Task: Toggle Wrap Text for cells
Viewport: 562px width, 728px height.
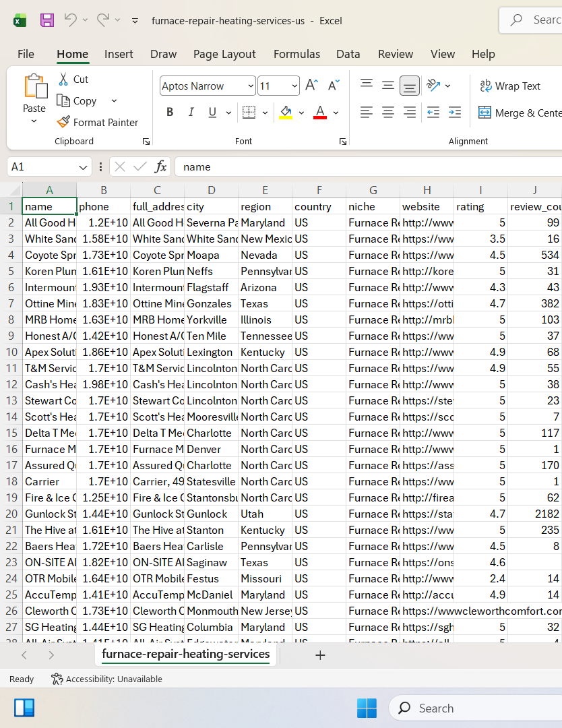Action: point(510,86)
